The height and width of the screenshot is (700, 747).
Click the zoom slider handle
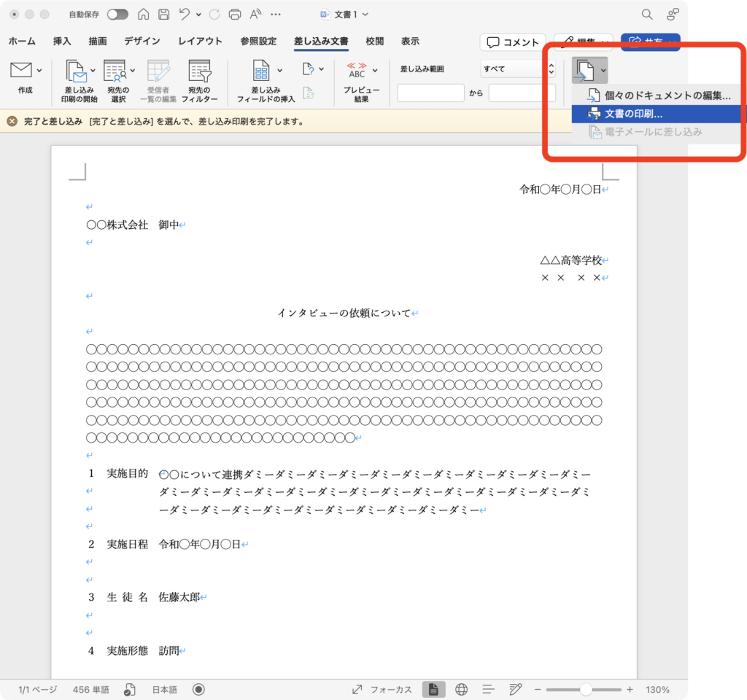coord(586,689)
